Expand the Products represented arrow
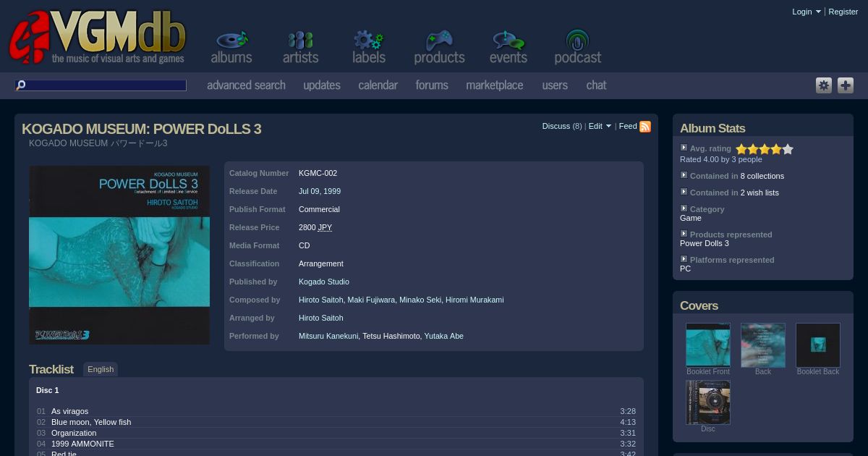The image size is (868, 456). click(x=684, y=234)
